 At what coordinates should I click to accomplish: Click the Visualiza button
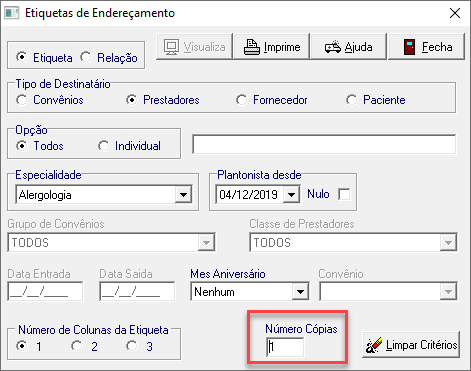[x=194, y=47]
